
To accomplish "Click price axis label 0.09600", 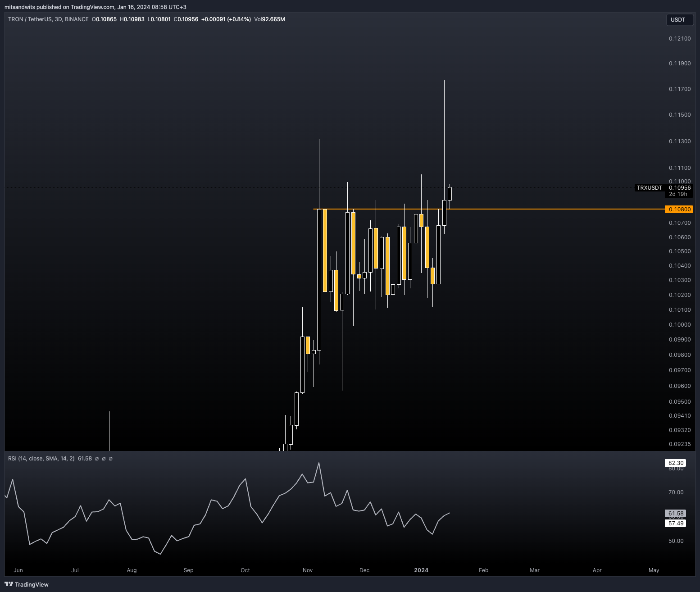I will [x=680, y=386].
